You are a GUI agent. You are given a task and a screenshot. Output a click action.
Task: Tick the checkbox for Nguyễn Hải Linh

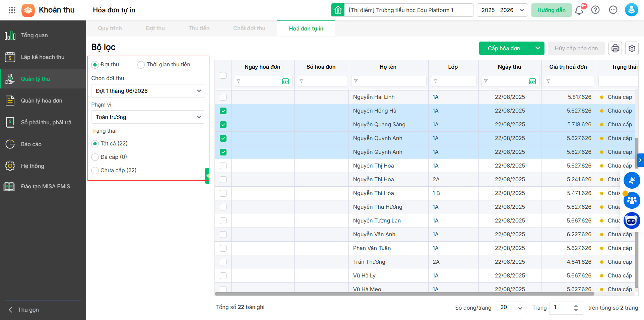click(223, 97)
